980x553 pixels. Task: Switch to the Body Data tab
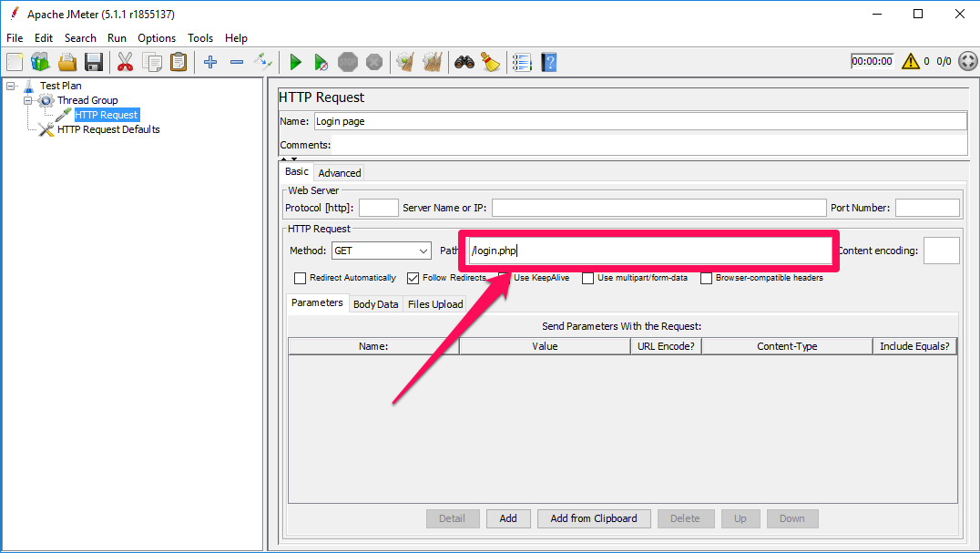pos(375,304)
